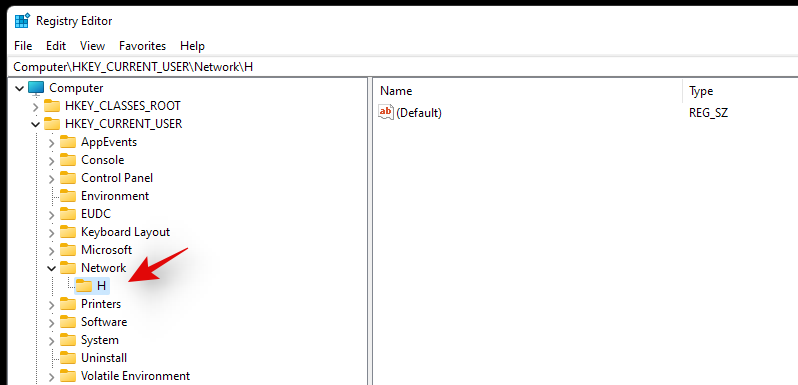Click the Registry Editor app icon
The height and width of the screenshot is (385, 798).
point(22,21)
